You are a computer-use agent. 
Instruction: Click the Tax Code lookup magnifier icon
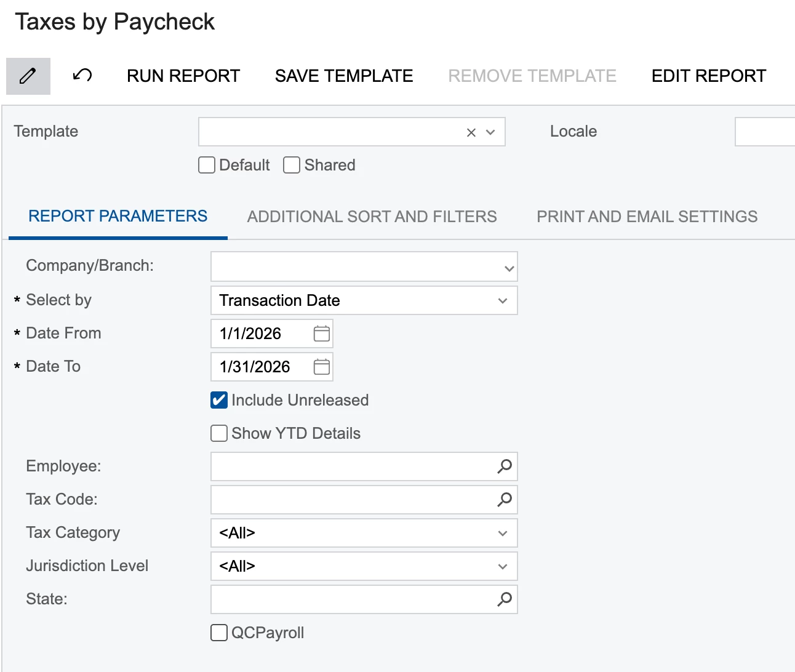504,500
